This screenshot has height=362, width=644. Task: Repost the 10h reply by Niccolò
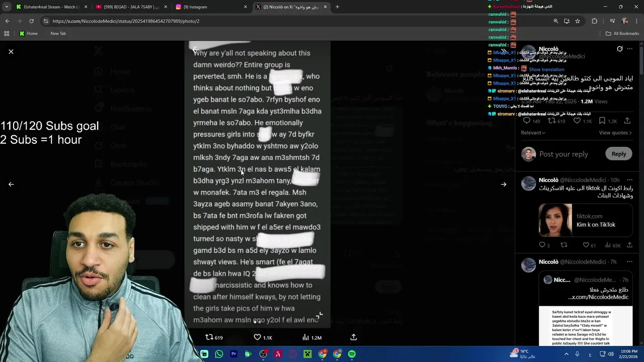pos(564,245)
